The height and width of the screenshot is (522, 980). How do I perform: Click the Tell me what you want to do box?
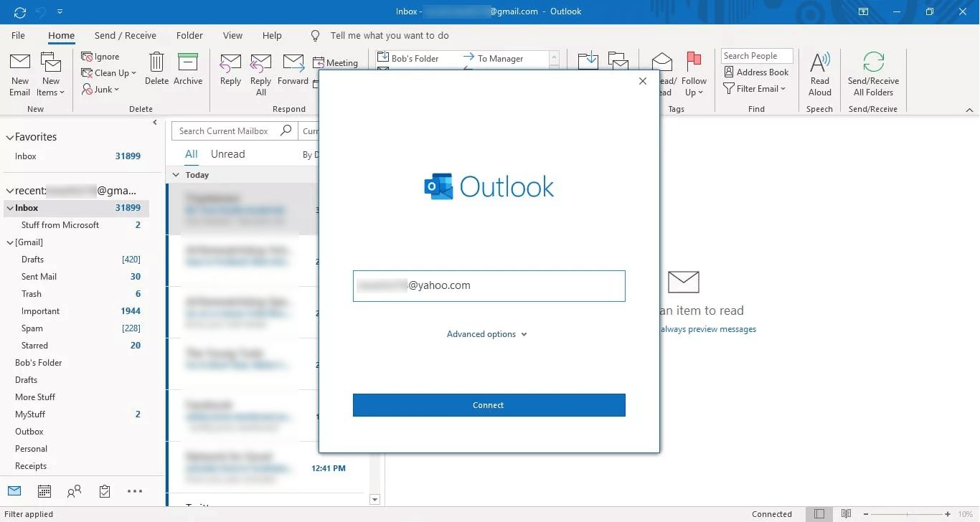[389, 35]
